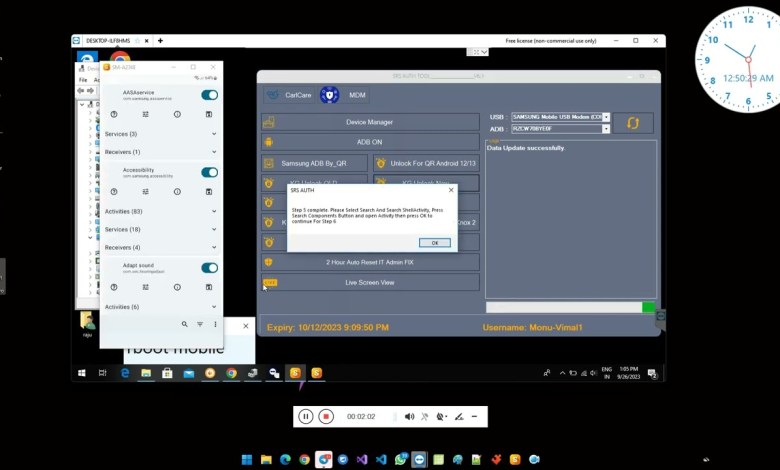Open help icon under Accessibility
The width and height of the screenshot is (780, 470).
114,191
